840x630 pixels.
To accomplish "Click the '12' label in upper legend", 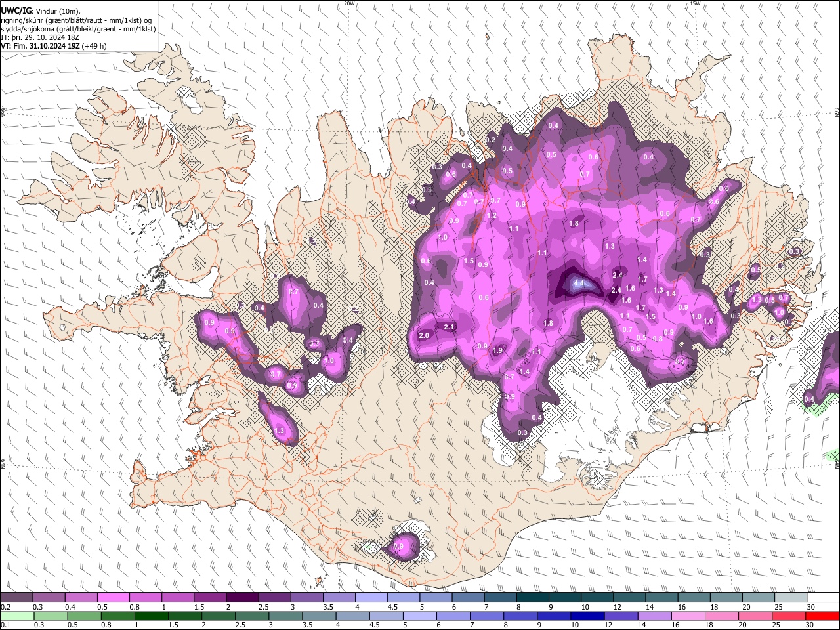I will [x=618, y=607].
